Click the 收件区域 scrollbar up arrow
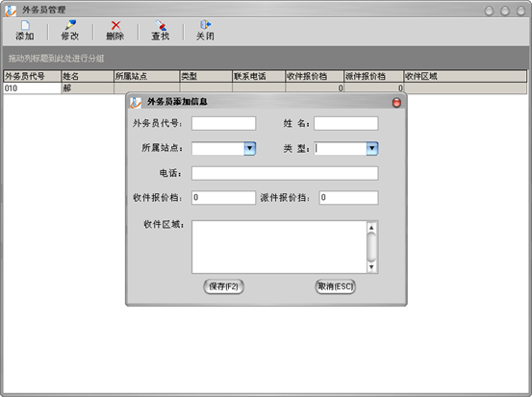Screen dimensions: 532x397 (x=371, y=227)
